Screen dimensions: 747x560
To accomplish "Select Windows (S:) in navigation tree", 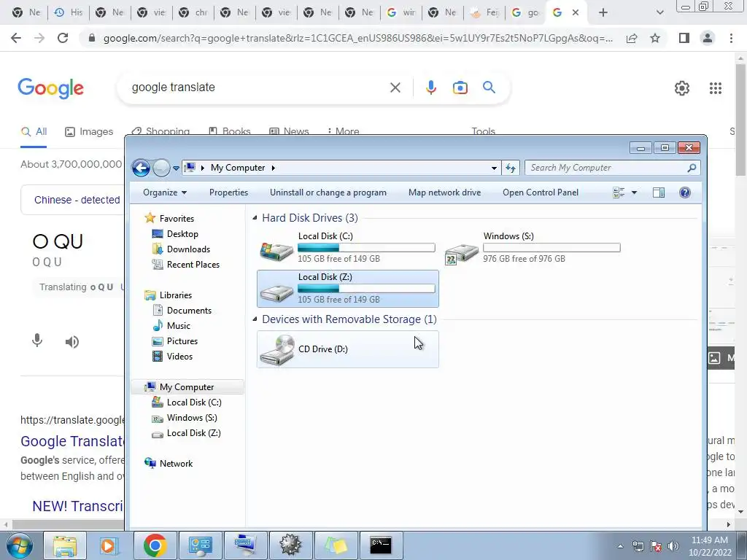I will coord(192,418).
